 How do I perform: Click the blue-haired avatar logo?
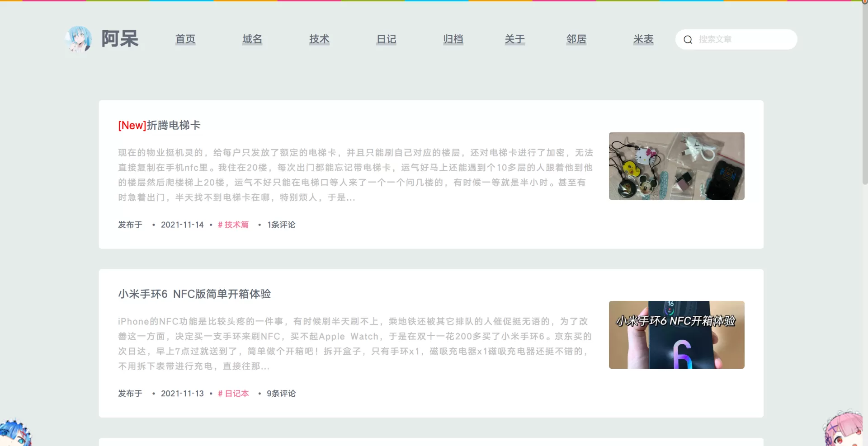point(79,39)
